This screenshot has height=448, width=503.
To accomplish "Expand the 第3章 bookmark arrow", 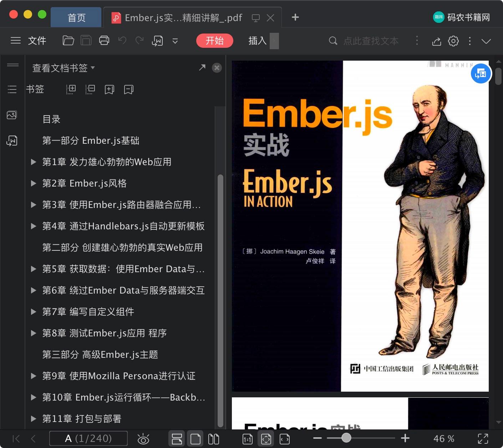I will (x=34, y=205).
